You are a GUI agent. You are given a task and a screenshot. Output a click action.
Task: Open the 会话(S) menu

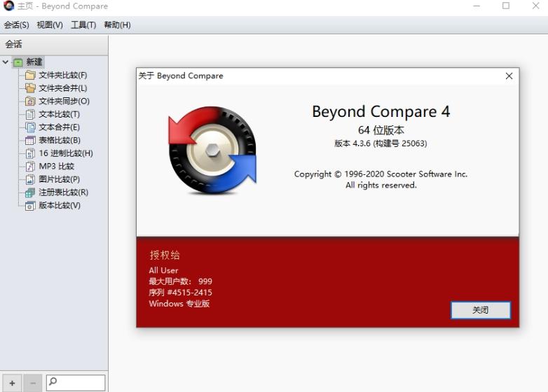pos(16,24)
